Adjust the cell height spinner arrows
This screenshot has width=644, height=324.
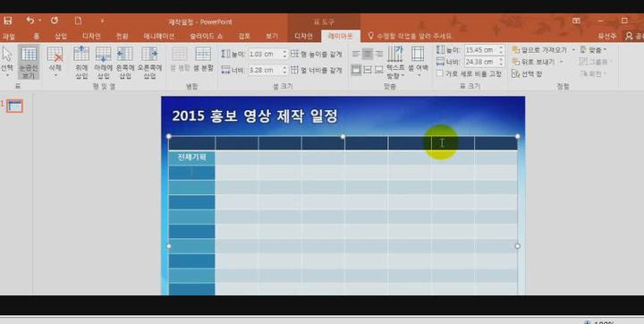[x=284, y=54]
